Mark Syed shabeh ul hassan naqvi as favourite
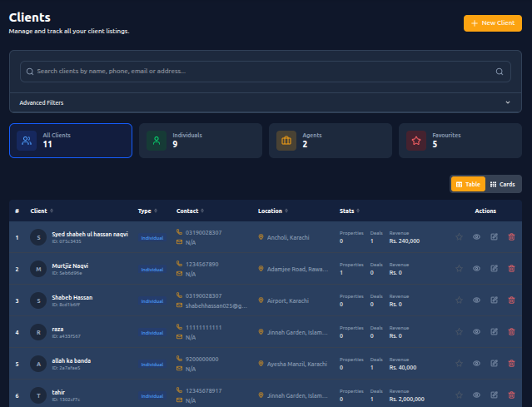 point(459,237)
